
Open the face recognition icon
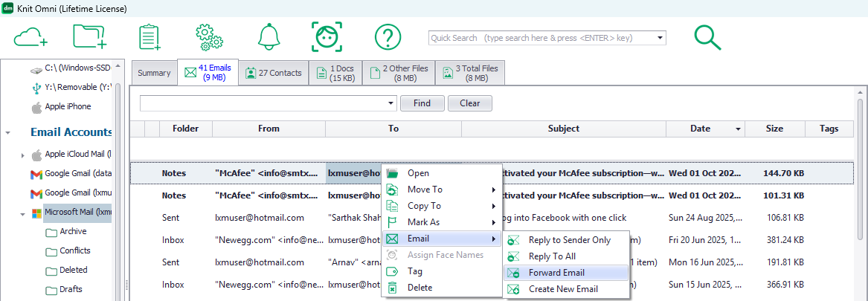tap(327, 37)
